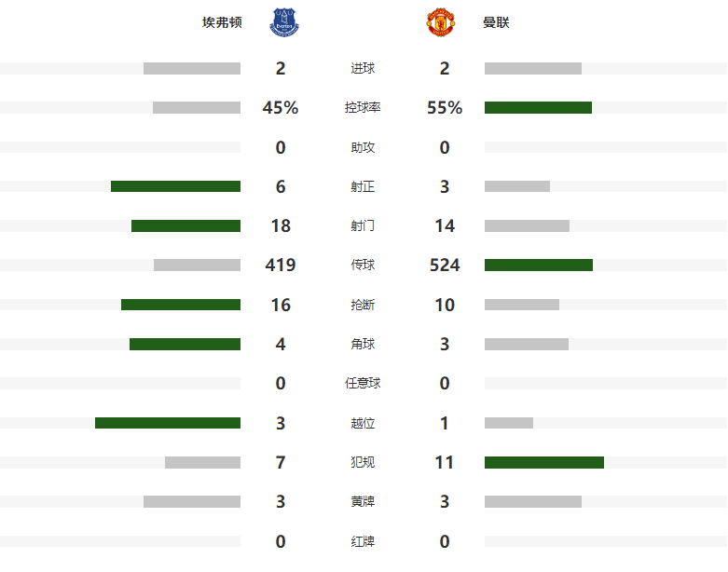This screenshot has width=728, height=572.
Task: Select the 射门 shots stat label
Action: (x=363, y=226)
